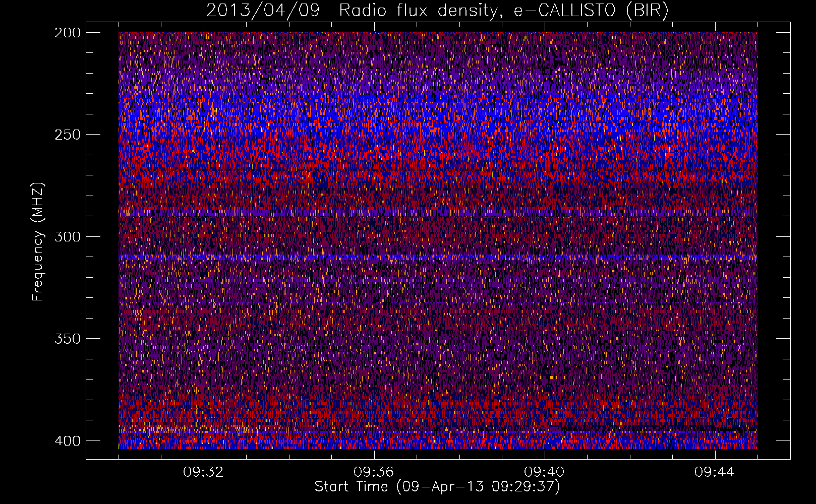The height and width of the screenshot is (504, 816).
Task: Click the 350 frequency tick label
Action: 67,339
